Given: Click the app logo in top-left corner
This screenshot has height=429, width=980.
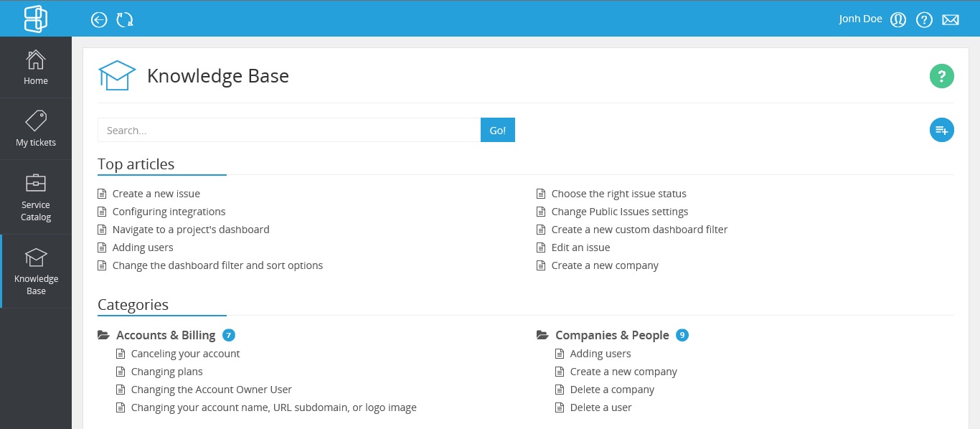Looking at the screenshot, I should [36, 19].
